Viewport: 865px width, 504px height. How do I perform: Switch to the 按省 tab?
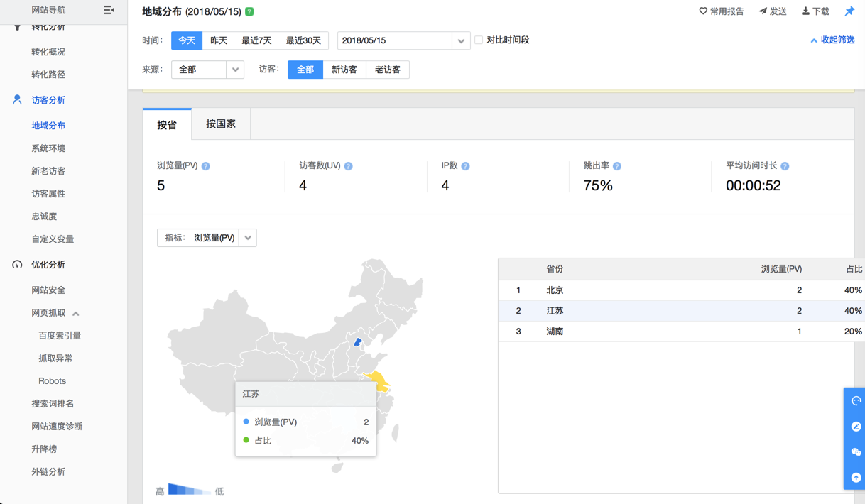(x=167, y=124)
